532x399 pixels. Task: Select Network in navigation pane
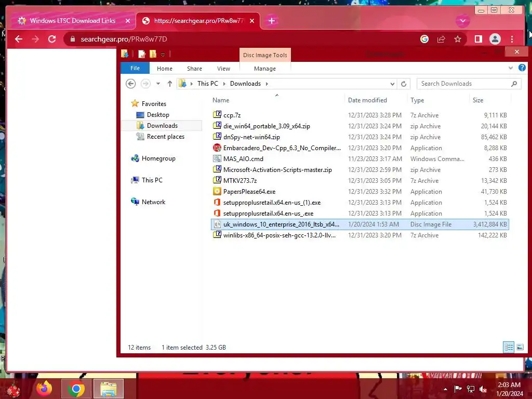click(153, 202)
